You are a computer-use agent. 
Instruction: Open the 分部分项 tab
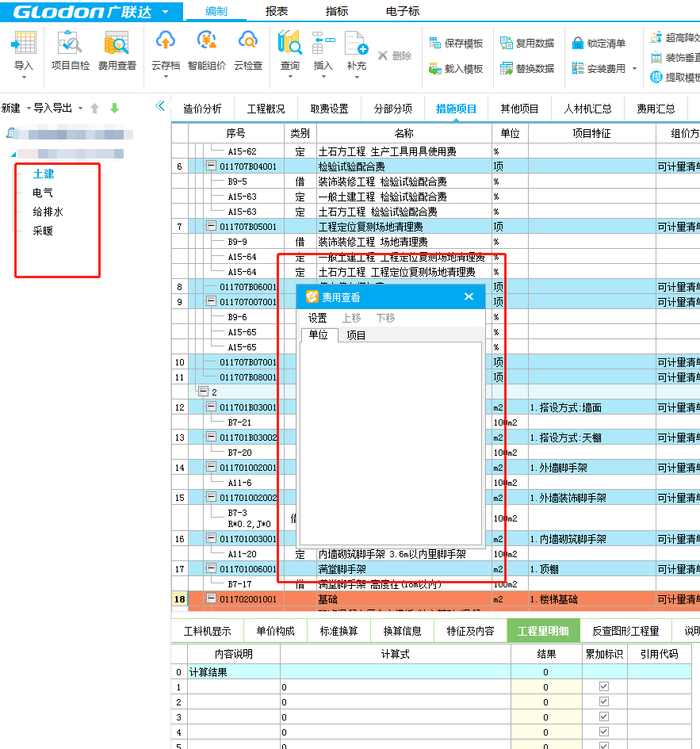tap(392, 109)
